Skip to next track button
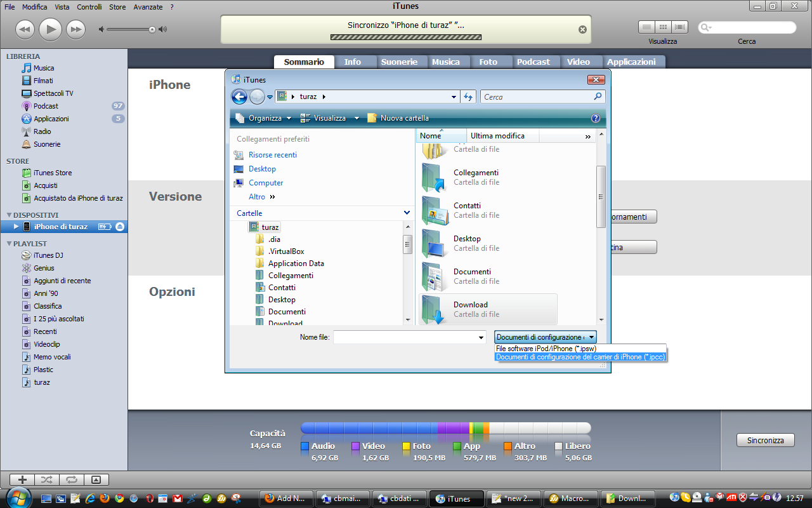The image size is (812, 508). 75,29
